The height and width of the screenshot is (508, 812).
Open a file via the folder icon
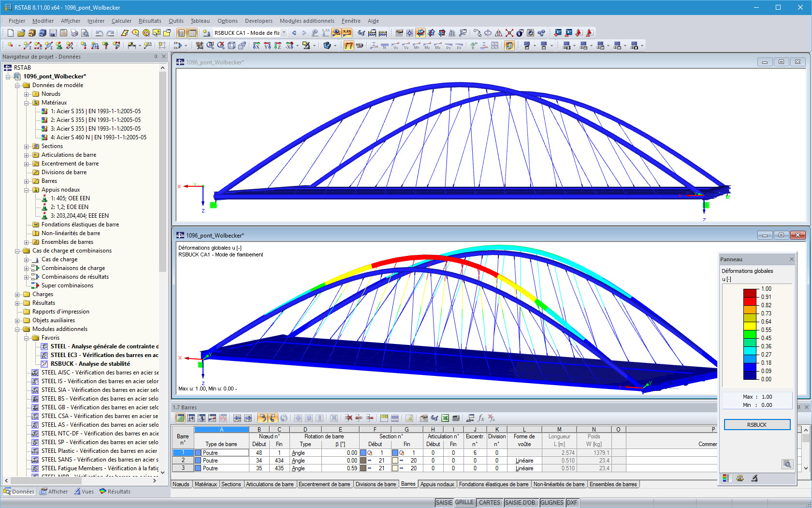click(x=21, y=33)
